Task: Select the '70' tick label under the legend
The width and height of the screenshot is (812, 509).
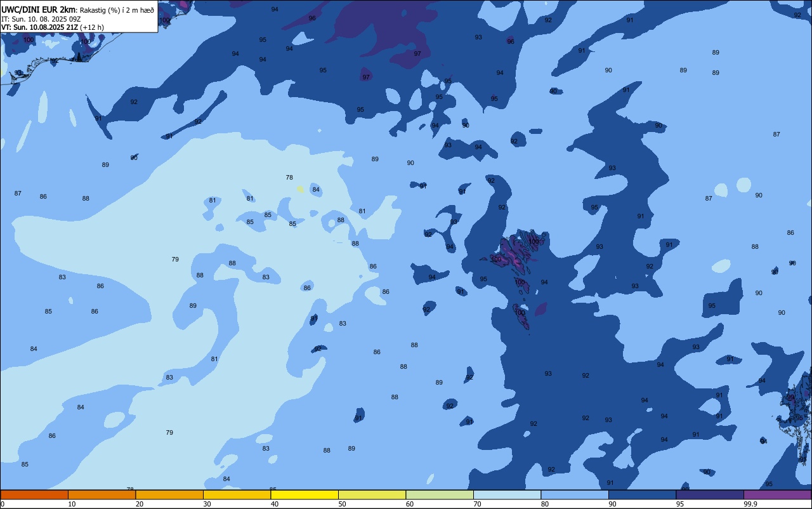Action: pos(477,504)
